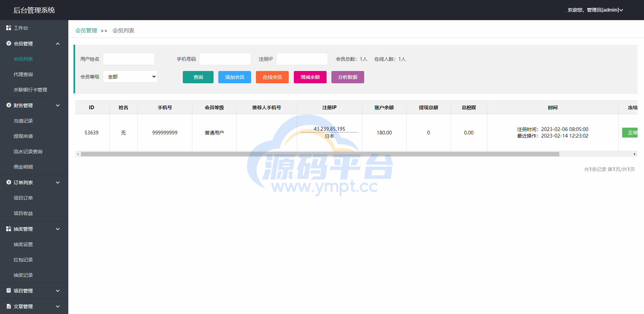Image resolution: width=644 pixels, height=314 pixels.
Task: Click the 注册时间 2023-02-06 08:05:00 text
Action: point(553,129)
